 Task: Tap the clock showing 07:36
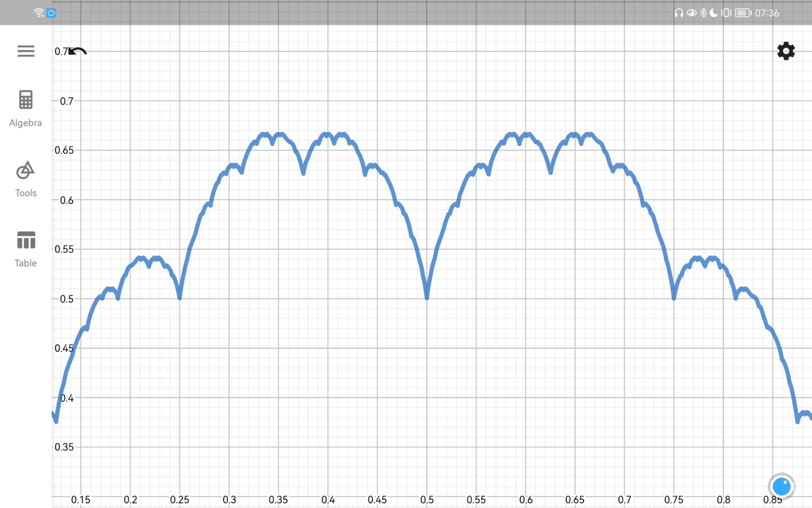767,13
